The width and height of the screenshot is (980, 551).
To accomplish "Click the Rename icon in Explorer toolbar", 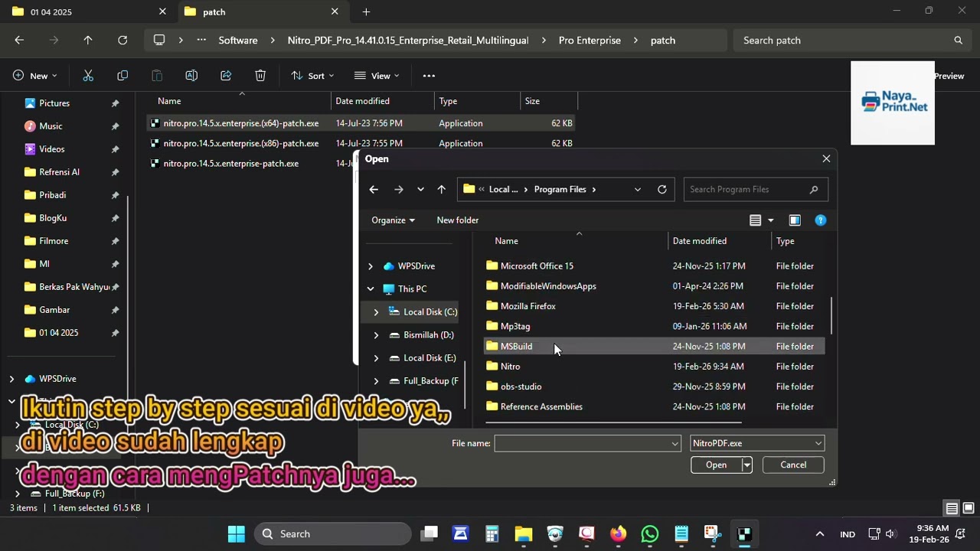I will pos(191,76).
